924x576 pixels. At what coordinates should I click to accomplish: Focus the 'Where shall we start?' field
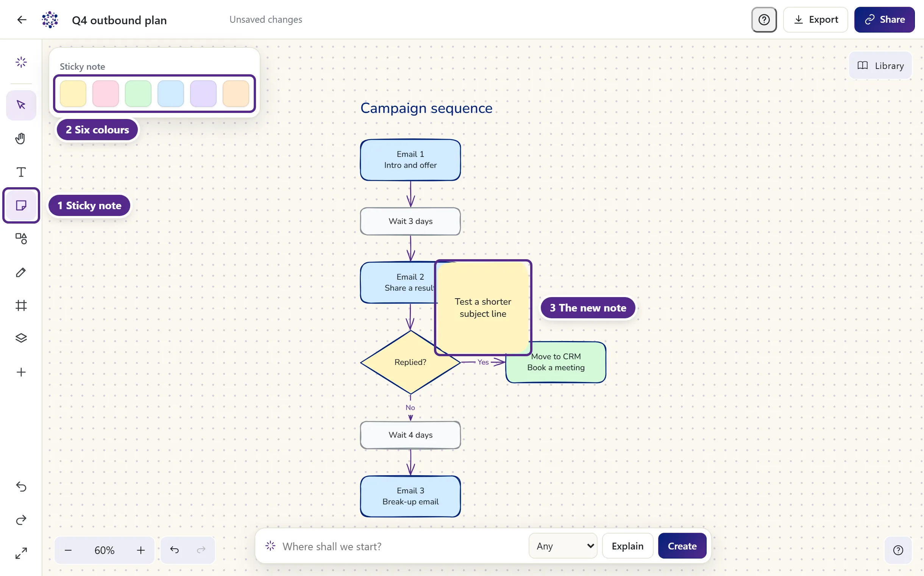(x=402, y=546)
